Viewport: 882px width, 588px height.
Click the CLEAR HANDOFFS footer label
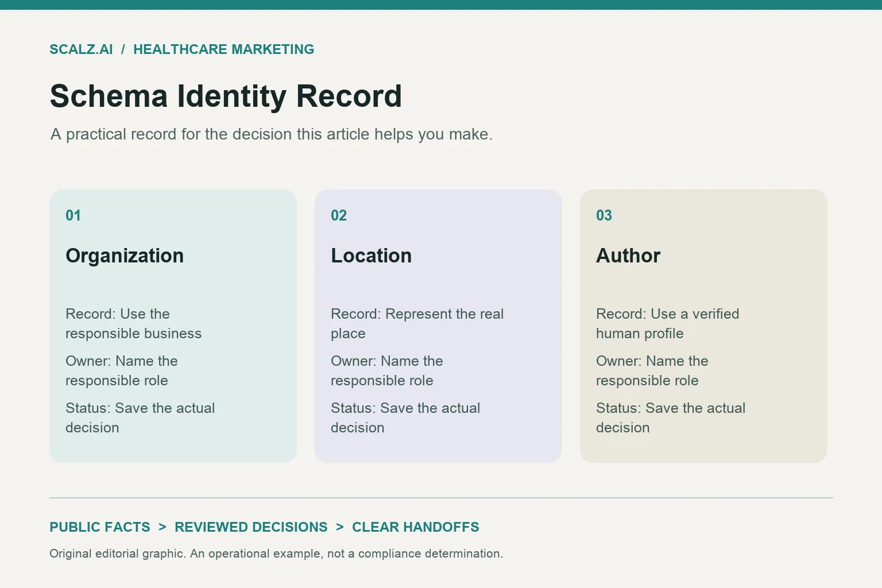coord(416,527)
